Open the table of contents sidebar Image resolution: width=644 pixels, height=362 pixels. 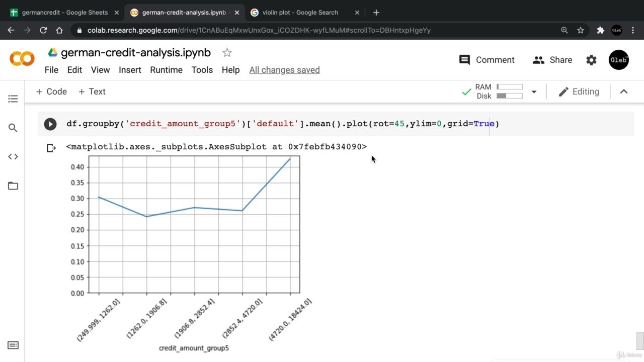[13, 99]
